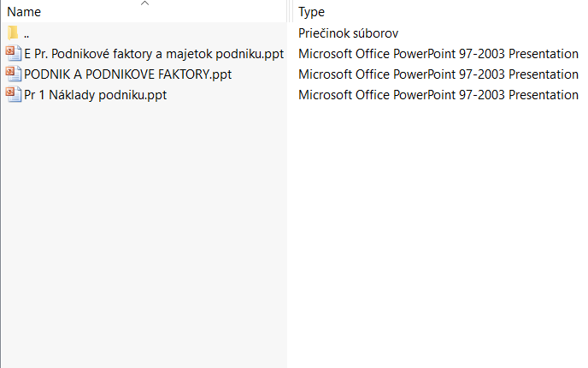The height and width of the screenshot is (368, 588).
Task: Select the PowerPoint icon of E Pr. Podnikové faktory
Action: pyautogui.click(x=13, y=53)
